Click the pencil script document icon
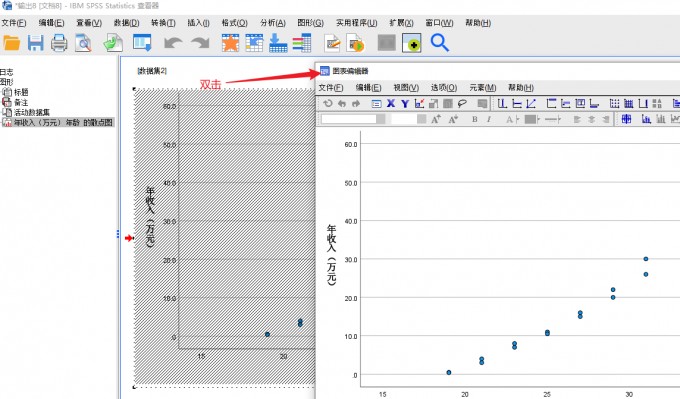 pyautogui.click(x=333, y=43)
